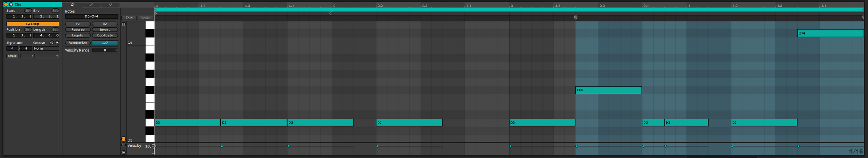Toggle the Fold button in piano roll
Viewport: 868px width, 158px height.
click(129, 18)
